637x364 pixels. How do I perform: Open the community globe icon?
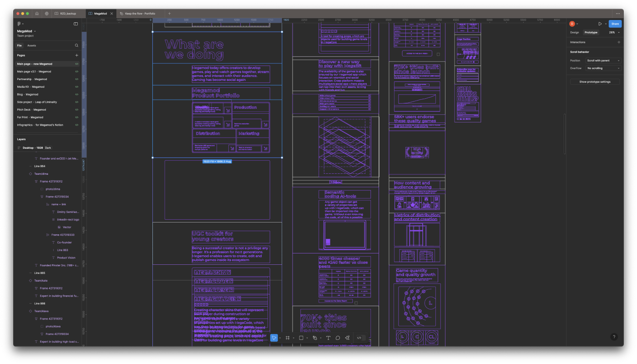pos(46,14)
